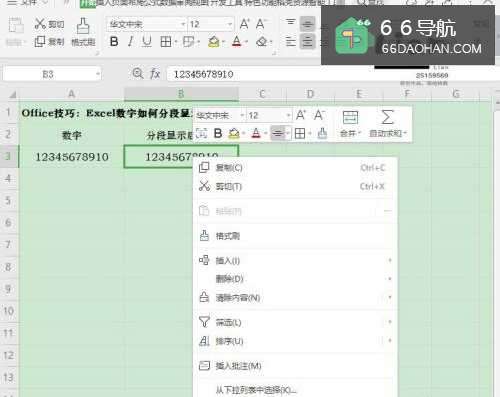Choose 插入批注(M) from the context menu
Image resolution: width=500 pixels, height=397 pixels.
(295, 366)
